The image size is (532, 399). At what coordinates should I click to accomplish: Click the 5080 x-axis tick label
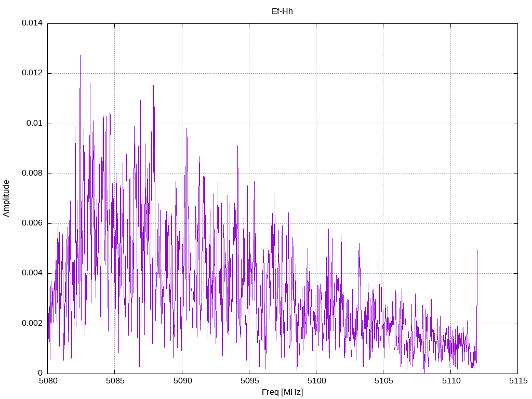(48, 381)
